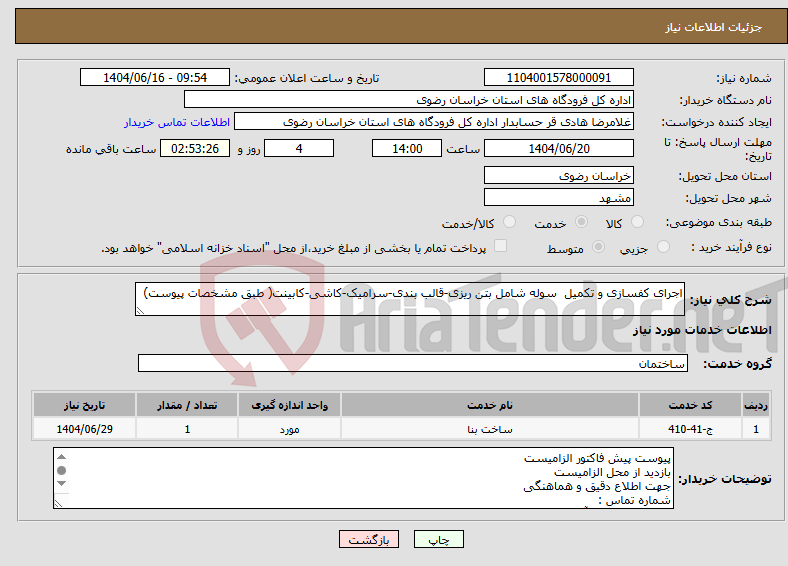
Task: Click the واحد اندازه گیری column header
Action: [x=289, y=405]
